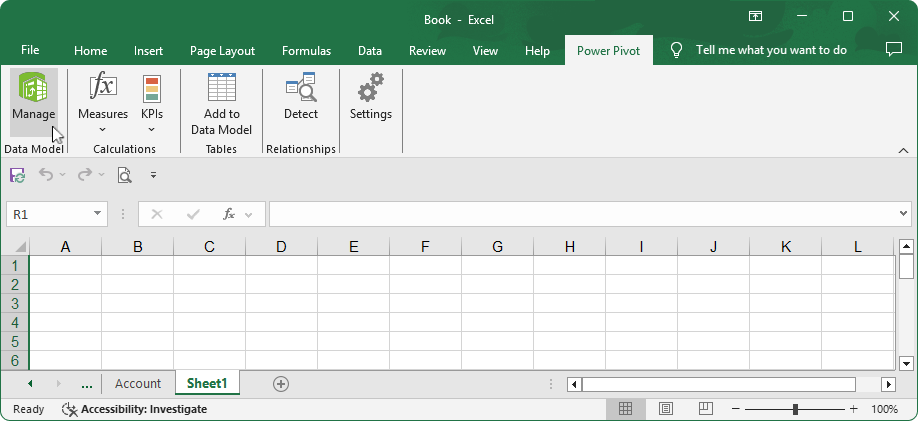Redo the last action
Image resolution: width=918 pixels, height=421 pixels.
(x=85, y=174)
